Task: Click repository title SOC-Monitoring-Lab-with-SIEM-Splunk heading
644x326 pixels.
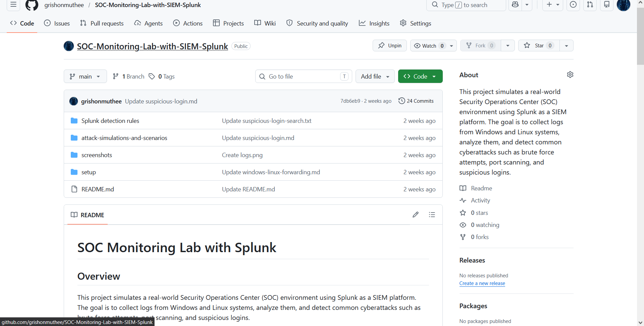Action: 153,46
